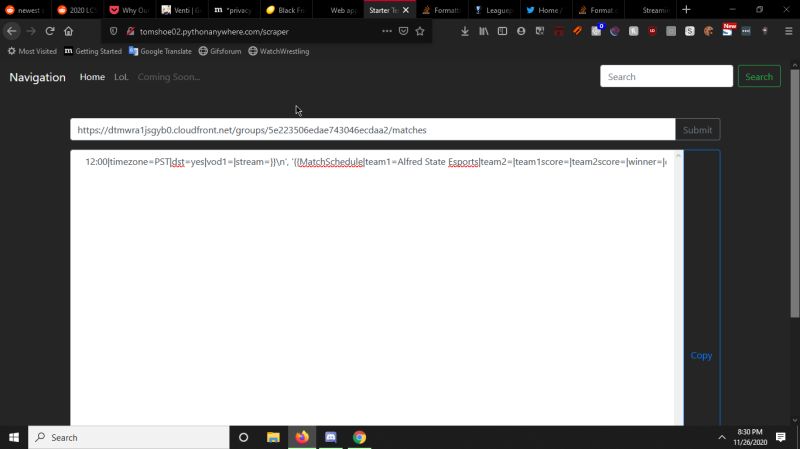This screenshot has width=800, height=449.
Task: Click inside the MatchSchedule output textarea
Action: pos(377,288)
